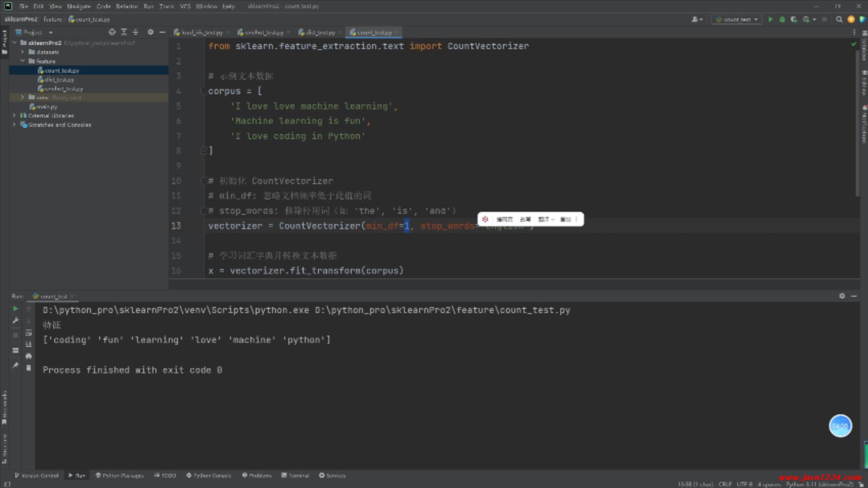Screen dimensions: 868x488
Task: Open the Python Packages tool window
Action: click(119, 475)
